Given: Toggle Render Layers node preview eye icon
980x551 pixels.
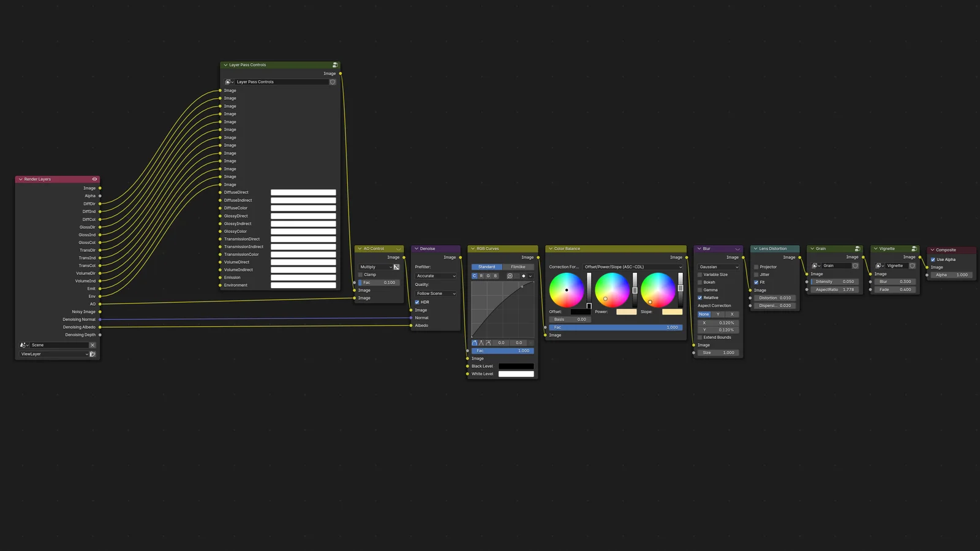Looking at the screenshot, I should coord(94,180).
